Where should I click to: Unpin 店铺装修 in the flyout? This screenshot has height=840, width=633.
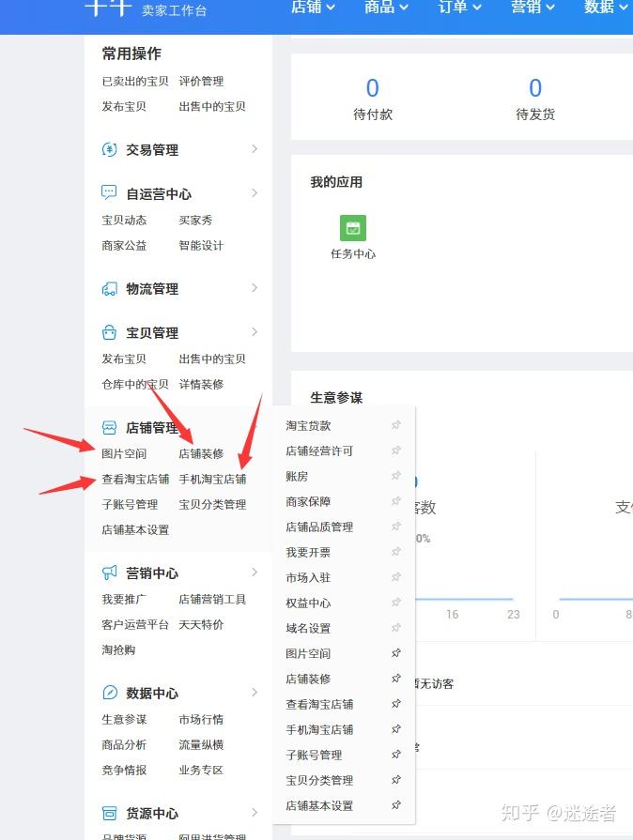[396, 679]
